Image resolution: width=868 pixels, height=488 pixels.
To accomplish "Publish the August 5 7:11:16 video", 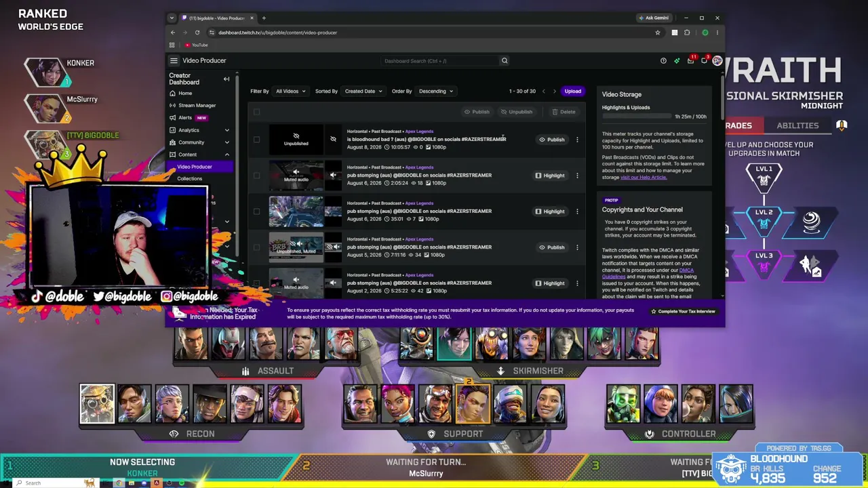I will pos(551,247).
